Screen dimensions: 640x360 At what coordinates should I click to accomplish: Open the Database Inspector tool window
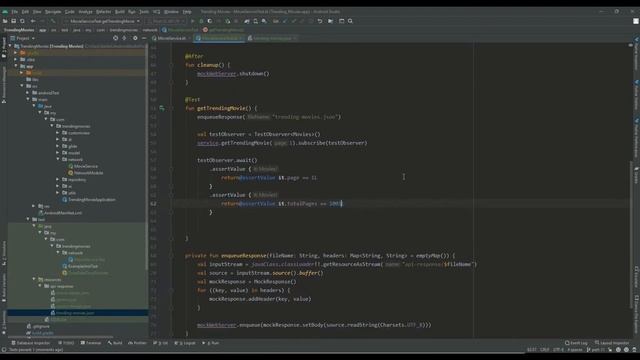point(31,343)
